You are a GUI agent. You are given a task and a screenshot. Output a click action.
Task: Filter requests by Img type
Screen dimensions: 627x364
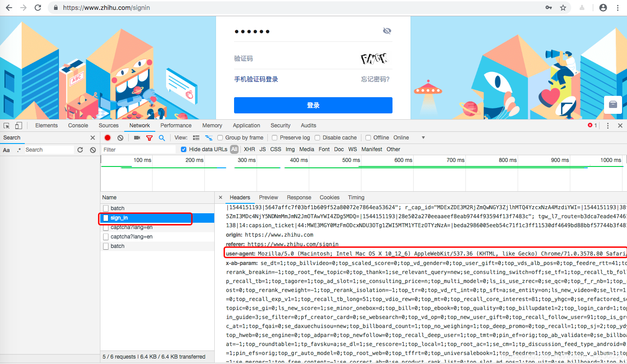click(290, 149)
